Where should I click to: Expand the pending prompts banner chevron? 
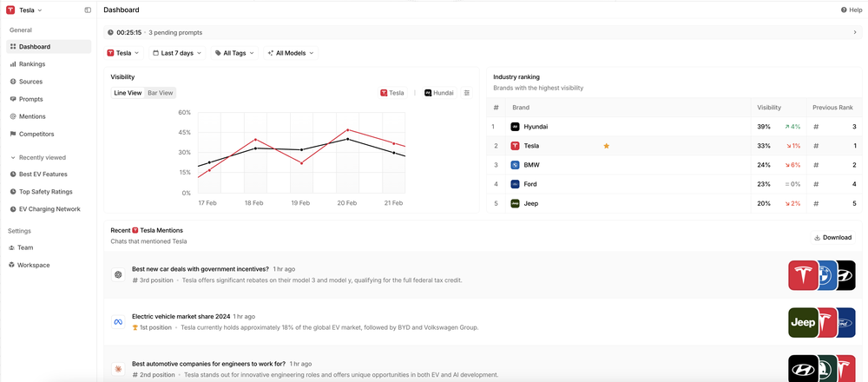point(855,33)
